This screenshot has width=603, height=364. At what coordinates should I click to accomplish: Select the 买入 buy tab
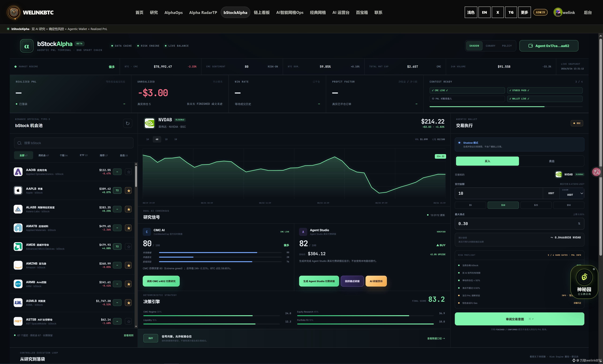coord(487,161)
